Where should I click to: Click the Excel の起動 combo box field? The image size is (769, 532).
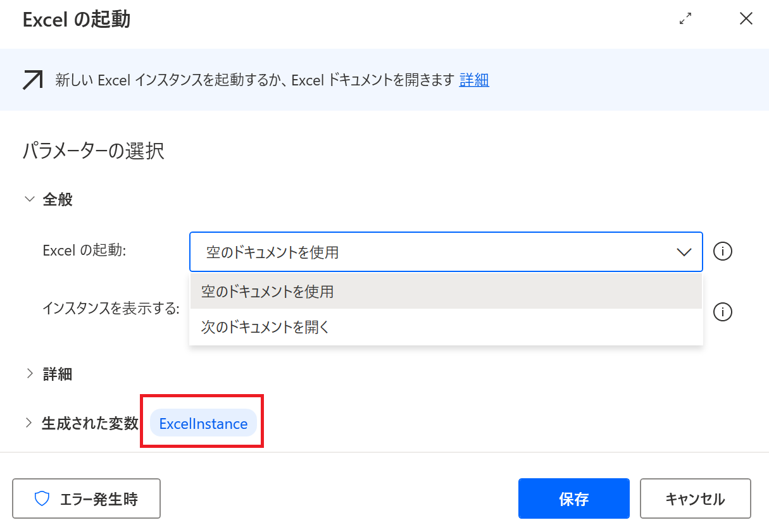pos(430,252)
